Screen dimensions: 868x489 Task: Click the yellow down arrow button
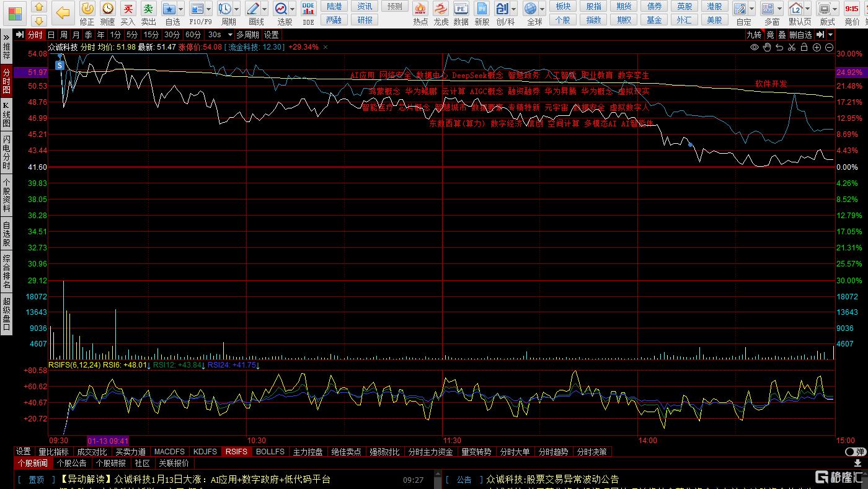coord(38,20)
